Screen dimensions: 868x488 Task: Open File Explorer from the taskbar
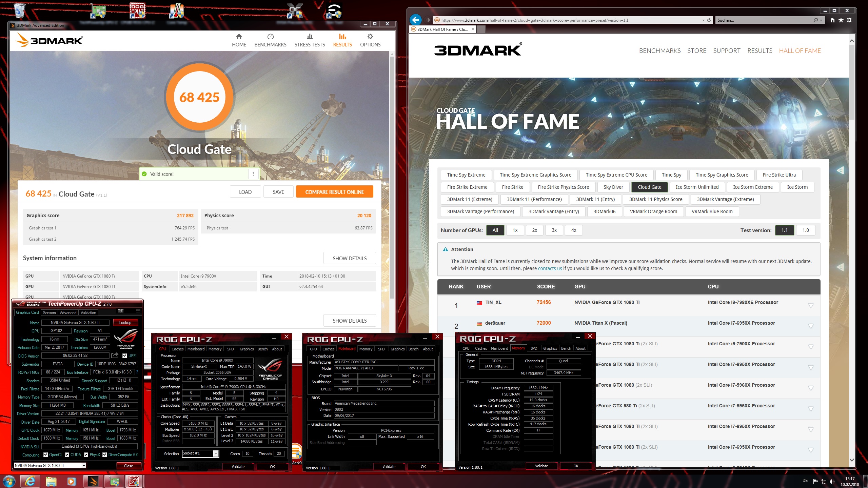(x=51, y=481)
